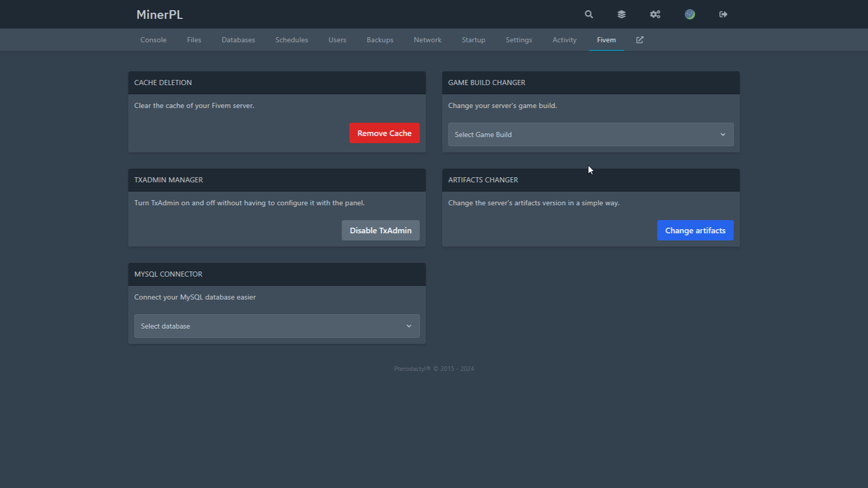The height and width of the screenshot is (488, 868).
Task: Open the servers layers icon
Action: pos(621,14)
